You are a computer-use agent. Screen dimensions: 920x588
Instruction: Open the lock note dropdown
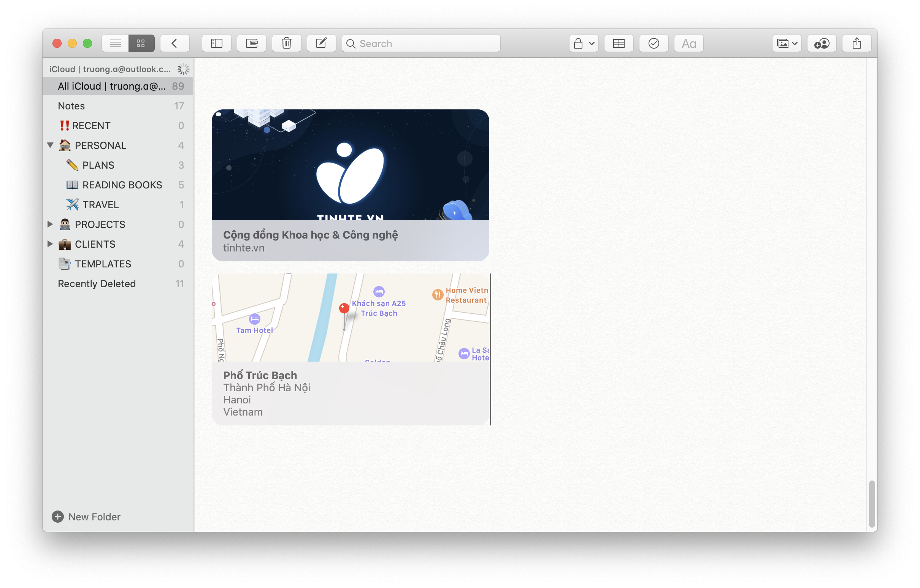[584, 43]
